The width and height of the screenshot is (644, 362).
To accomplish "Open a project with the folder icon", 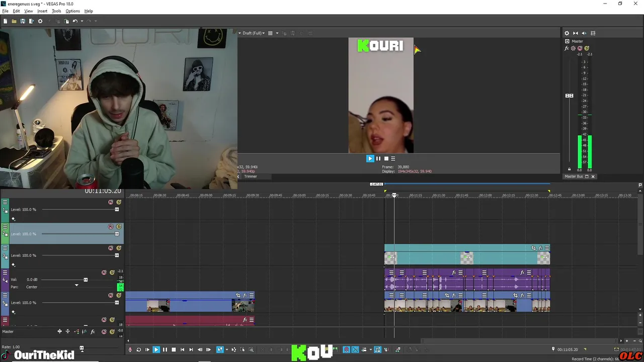I will coord(14,21).
